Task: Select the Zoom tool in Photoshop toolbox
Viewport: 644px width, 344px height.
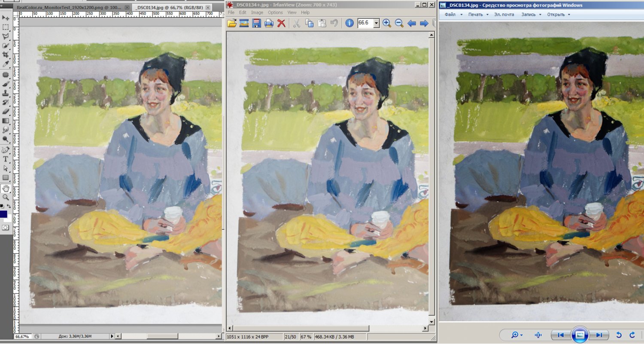Action: pyautogui.click(x=6, y=197)
